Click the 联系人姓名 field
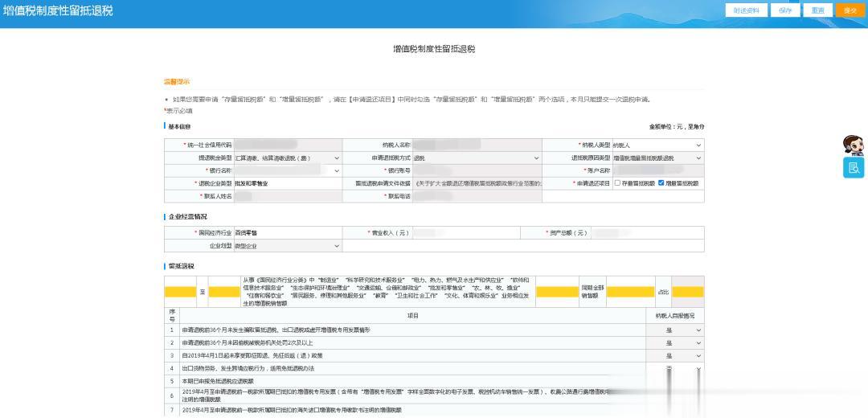The width and height of the screenshot is (868, 418). click(x=288, y=196)
